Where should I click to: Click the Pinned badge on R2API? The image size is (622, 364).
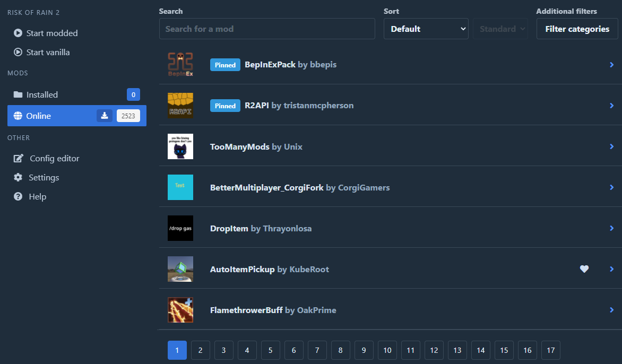click(225, 106)
